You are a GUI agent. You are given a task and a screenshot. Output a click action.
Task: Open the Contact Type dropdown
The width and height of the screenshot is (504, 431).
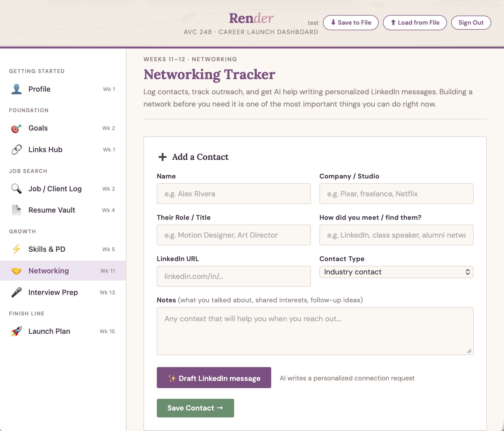coord(396,272)
